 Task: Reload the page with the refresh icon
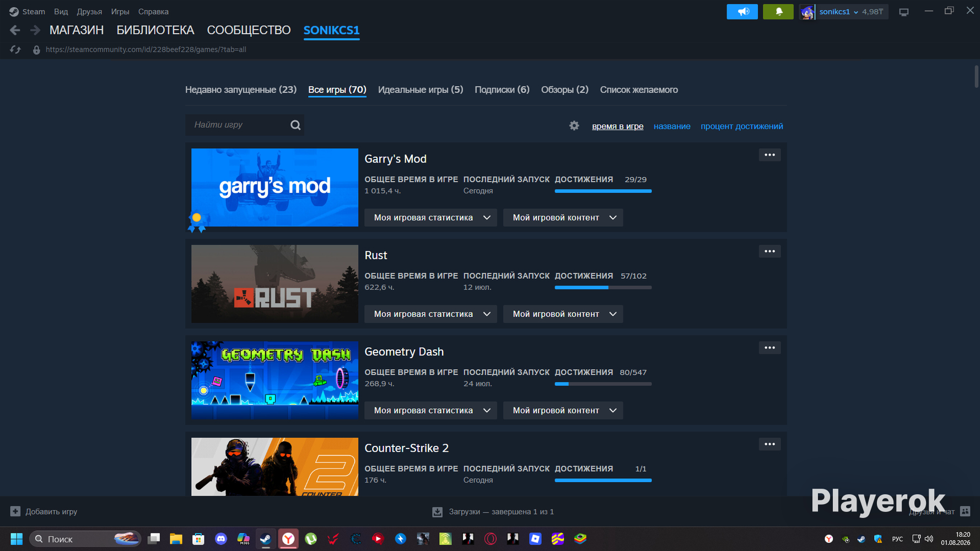tap(15, 50)
